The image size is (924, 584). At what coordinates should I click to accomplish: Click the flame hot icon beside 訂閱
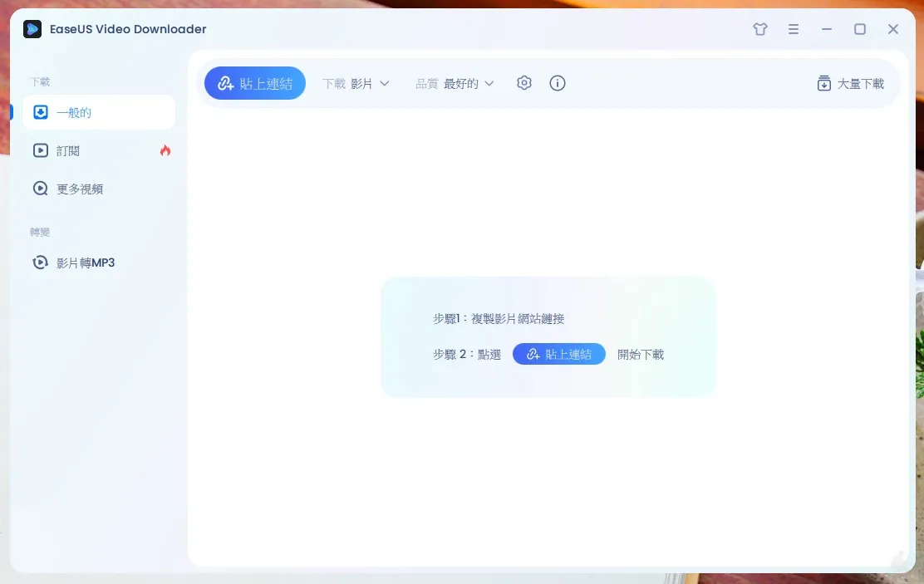point(165,151)
